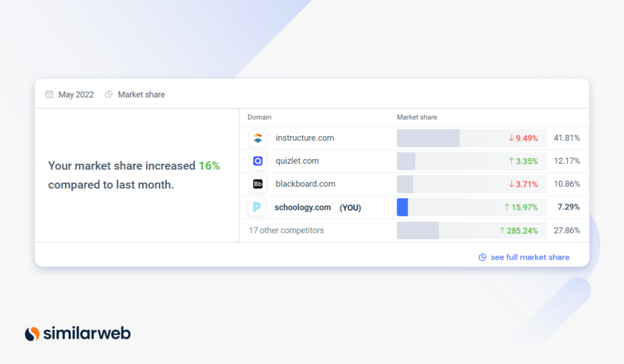The height and width of the screenshot is (364, 624).
Task: Click the instructure.com domain name
Action: point(305,138)
